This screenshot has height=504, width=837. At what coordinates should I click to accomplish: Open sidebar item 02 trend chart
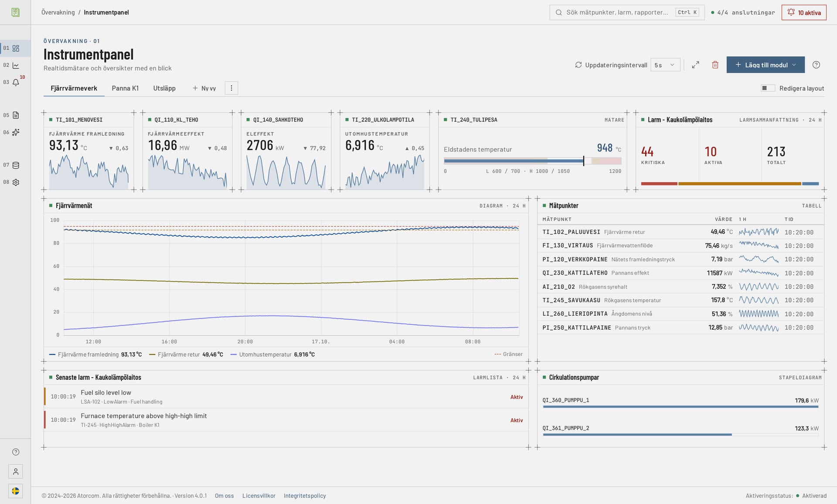pos(16,65)
